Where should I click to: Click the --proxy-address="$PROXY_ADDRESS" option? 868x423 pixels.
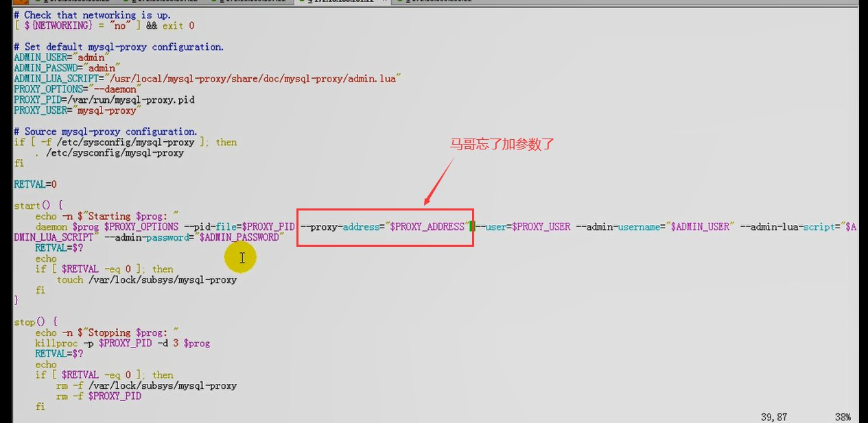coord(385,226)
